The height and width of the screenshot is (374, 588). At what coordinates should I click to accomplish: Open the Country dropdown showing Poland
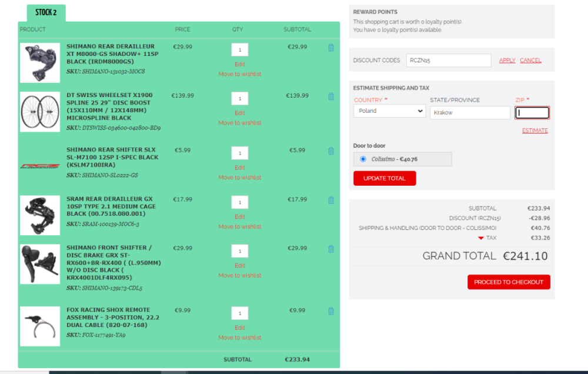389,111
